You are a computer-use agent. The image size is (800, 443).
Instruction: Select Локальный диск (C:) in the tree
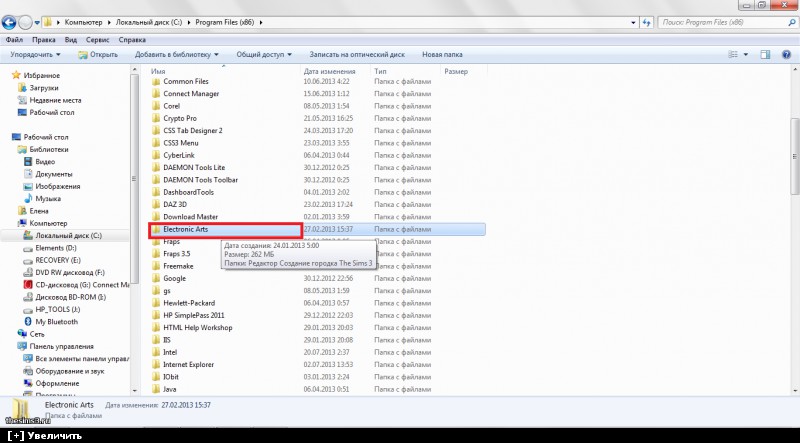pyautogui.click(x=68, y=236)
